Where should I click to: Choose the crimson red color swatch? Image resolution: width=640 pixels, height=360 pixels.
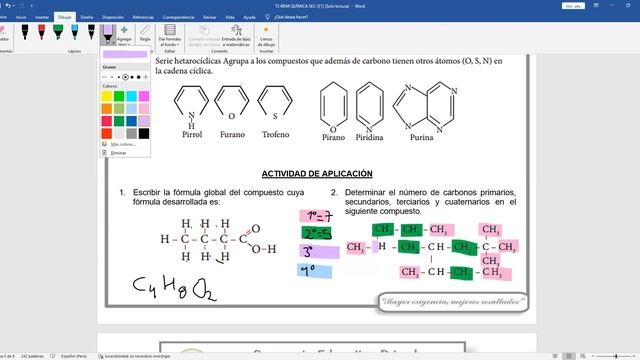[x=107, y=121]
